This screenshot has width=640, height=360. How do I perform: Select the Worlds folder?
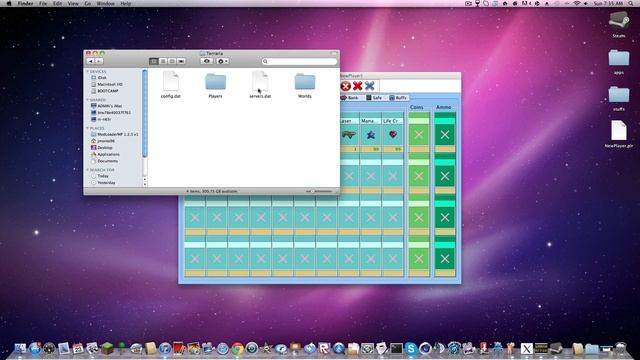point(304,85)
